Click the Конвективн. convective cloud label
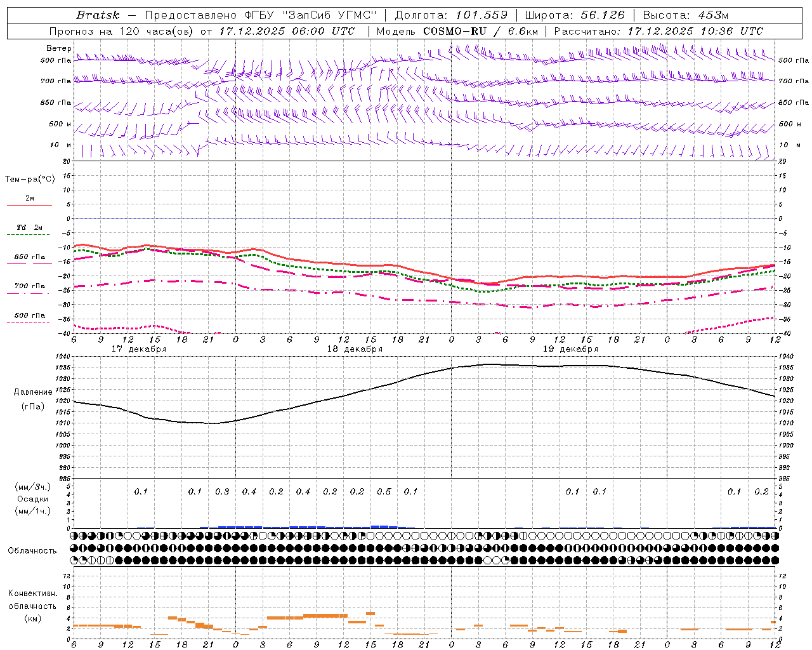The height and width of the screenshot is (650, 812). [32, 593]
